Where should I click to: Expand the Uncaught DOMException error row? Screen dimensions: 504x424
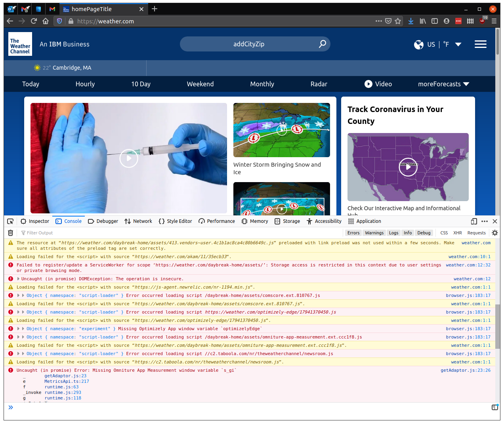pos(18,279)
